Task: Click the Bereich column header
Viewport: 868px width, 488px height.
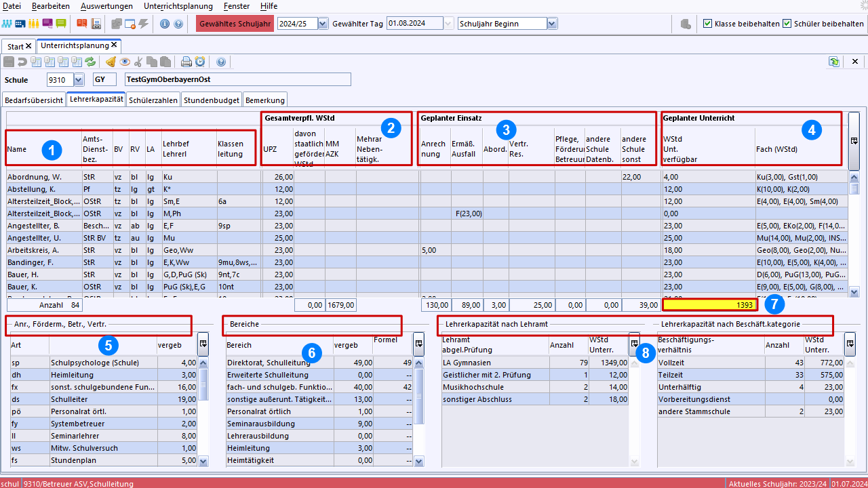Action: [x=279, y=344]
